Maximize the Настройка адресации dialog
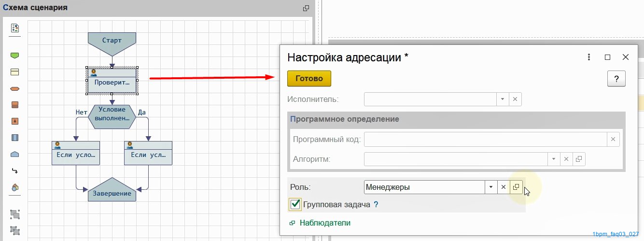This screenshot has width=644, height=241. [608, 57]
